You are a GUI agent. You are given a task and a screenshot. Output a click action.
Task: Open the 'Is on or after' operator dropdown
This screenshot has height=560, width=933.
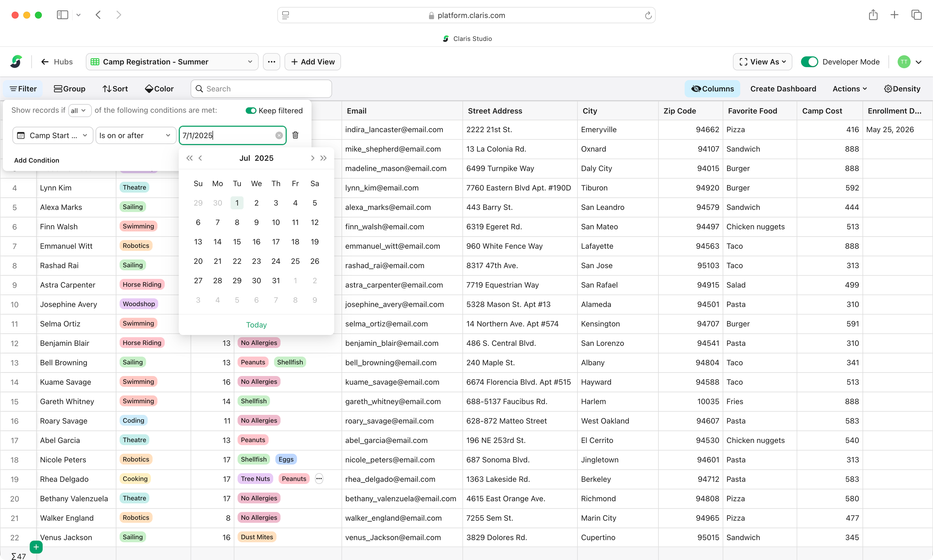pyautogui.click(x=135, y=135)
